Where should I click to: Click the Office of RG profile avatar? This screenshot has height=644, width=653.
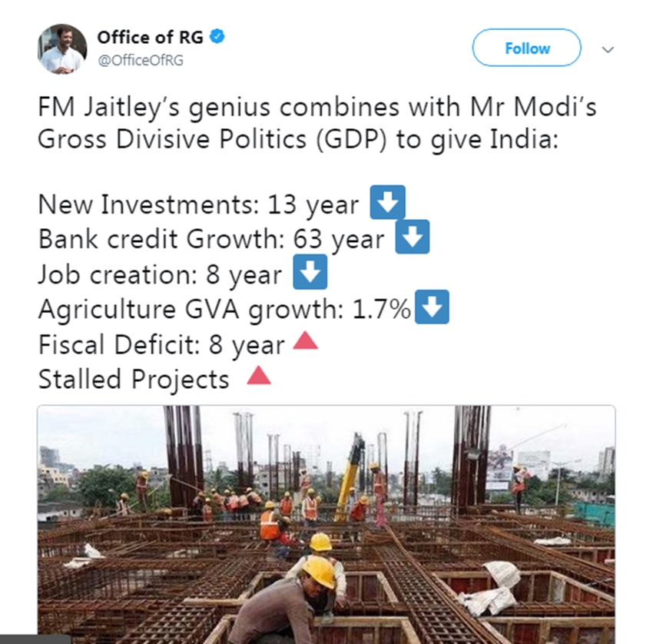coord(61,49)
